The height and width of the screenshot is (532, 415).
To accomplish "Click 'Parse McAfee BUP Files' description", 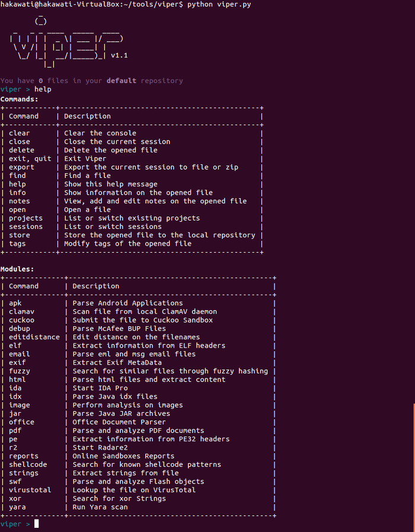I will [x=119, y=329].
